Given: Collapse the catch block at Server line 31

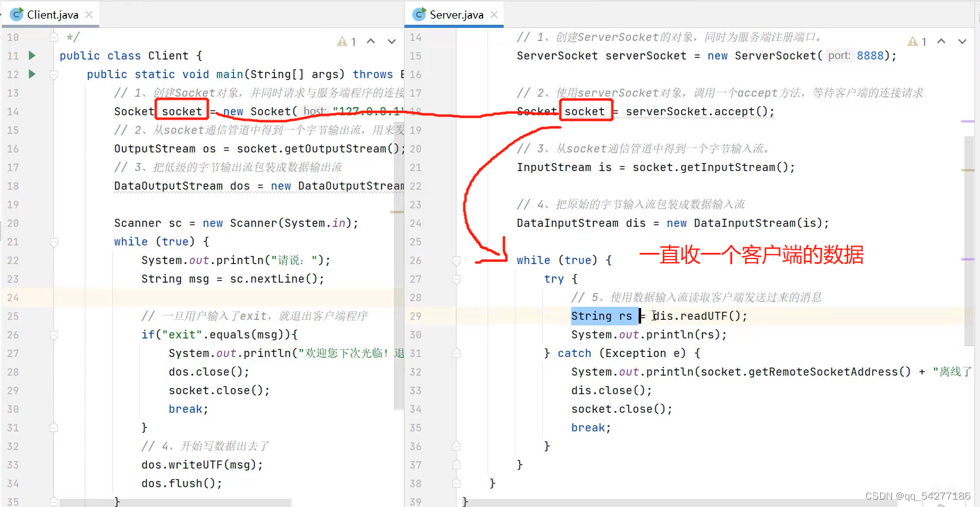Looking at the screenshot, I should [x=457, y=353].
